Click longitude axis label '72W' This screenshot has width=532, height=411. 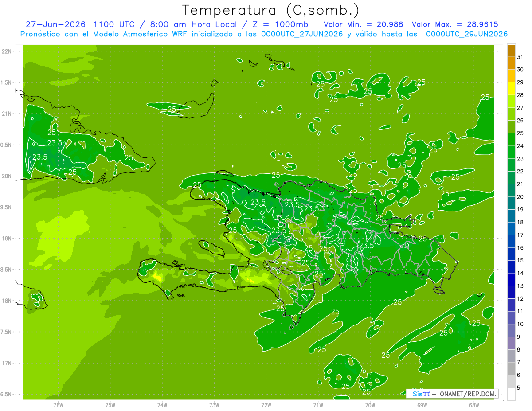pyautogui.click(x=266, y=405)
